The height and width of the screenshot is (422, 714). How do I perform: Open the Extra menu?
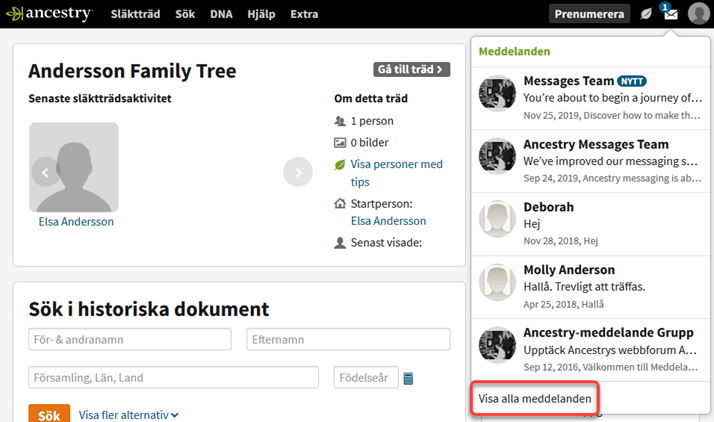pos(304,14)
